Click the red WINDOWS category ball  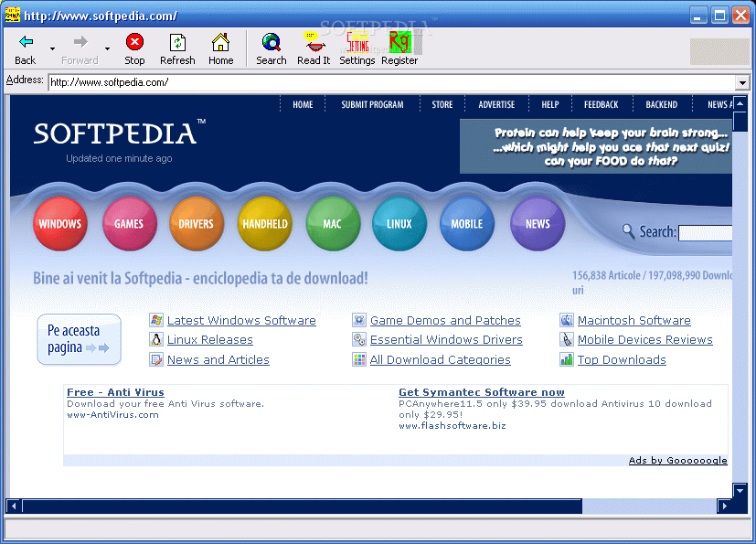[60, 224]
